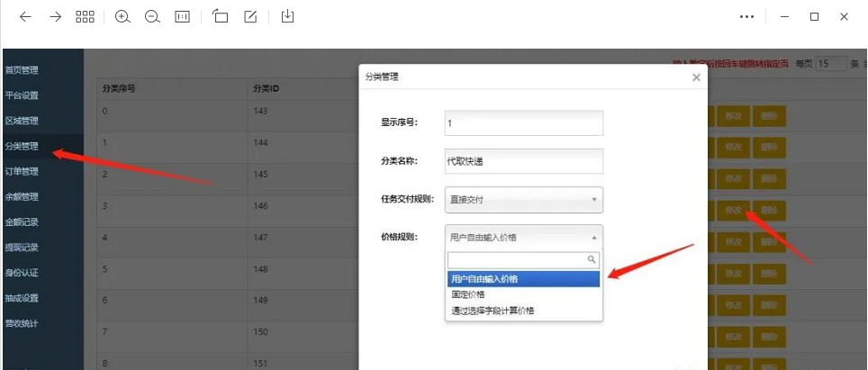The width and height of the screenshot is (868, 370).
Task: Rotate the image using the rotate icon
Action: pos(221,17)
